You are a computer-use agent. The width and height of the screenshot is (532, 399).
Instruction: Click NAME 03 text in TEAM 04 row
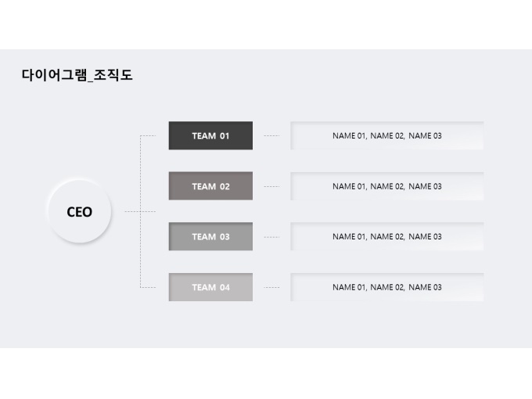[425, 287]
